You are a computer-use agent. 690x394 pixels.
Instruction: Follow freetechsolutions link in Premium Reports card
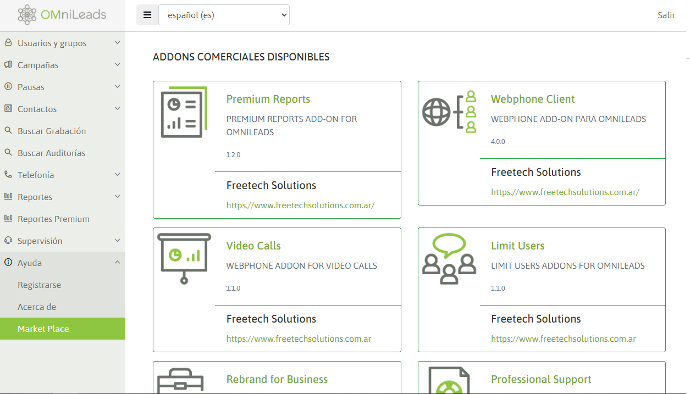301,205
